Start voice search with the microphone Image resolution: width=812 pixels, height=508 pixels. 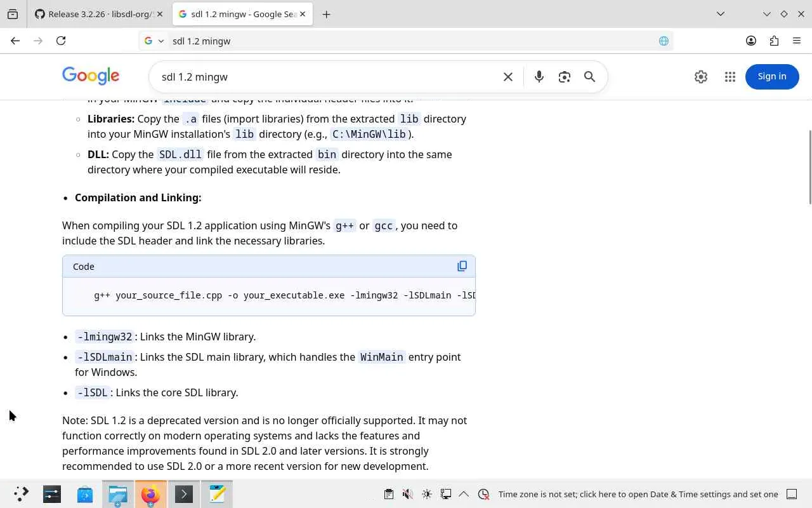[x=539, y=77]
